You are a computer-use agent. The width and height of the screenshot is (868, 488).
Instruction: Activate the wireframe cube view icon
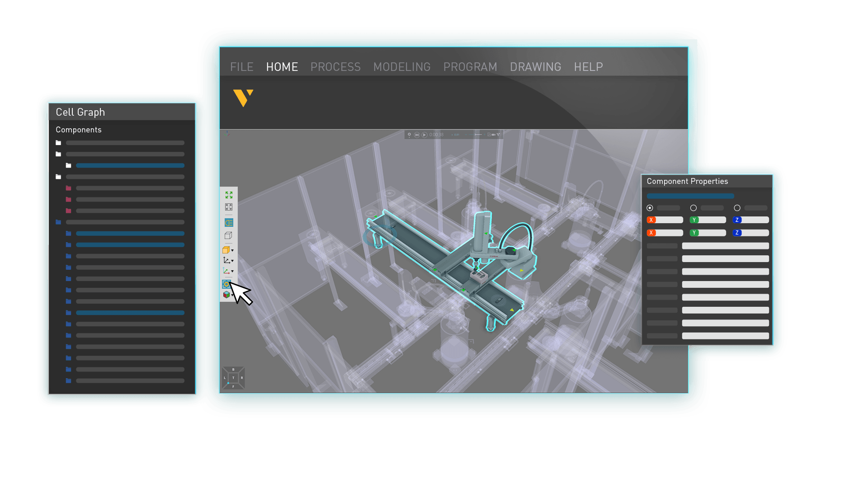[x=229, y=235]
